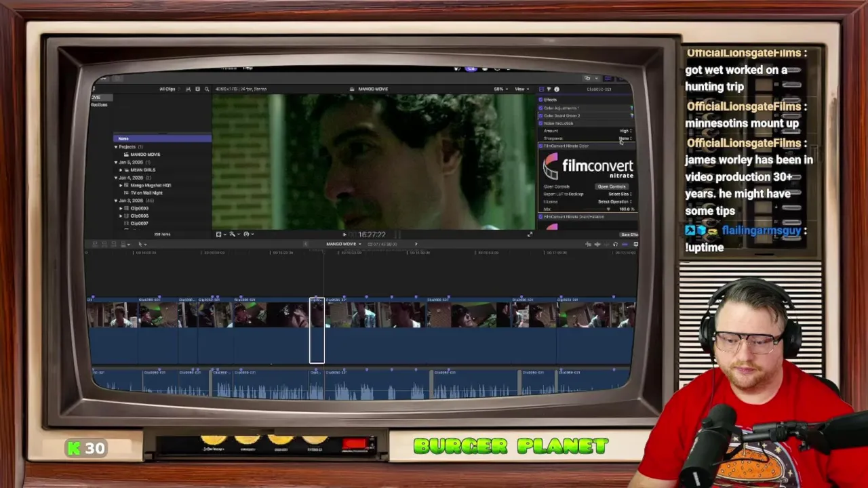Uncheck the Effects checkbox in inspector
868x488 pixels.
pyautogui.click(x=541, y=100)
